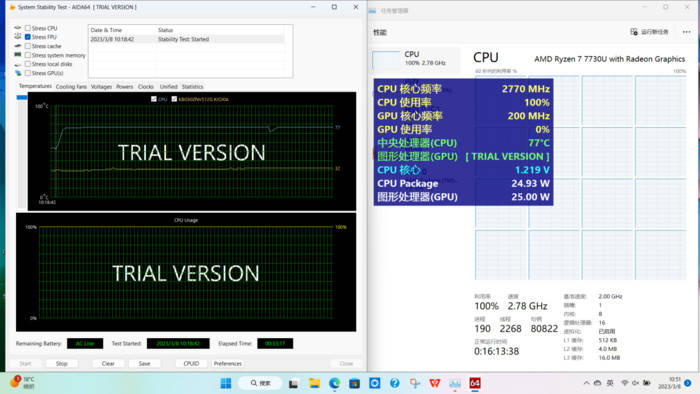Launch Microsoft Edge from the taskbar
Viewport: 700px width, 394px height.
[334, 383]
